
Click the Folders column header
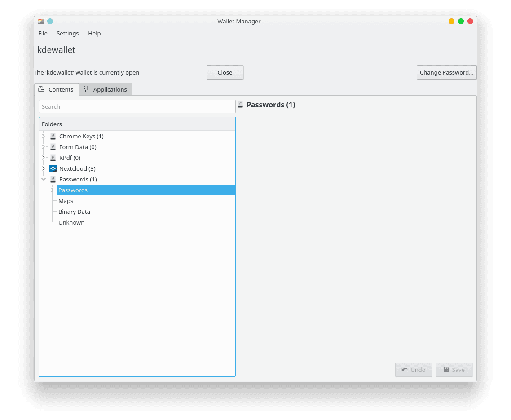click(x=137, y=124)
